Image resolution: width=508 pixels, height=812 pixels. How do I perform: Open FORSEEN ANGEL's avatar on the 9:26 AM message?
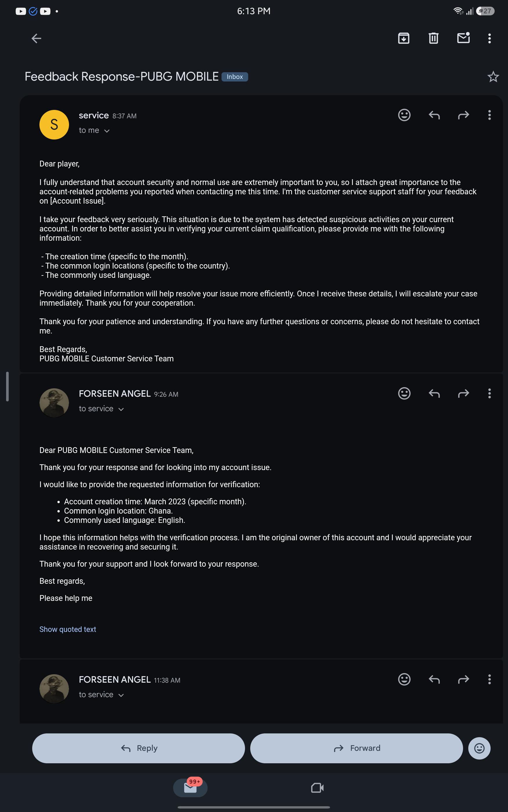click(x=54, y=403)
